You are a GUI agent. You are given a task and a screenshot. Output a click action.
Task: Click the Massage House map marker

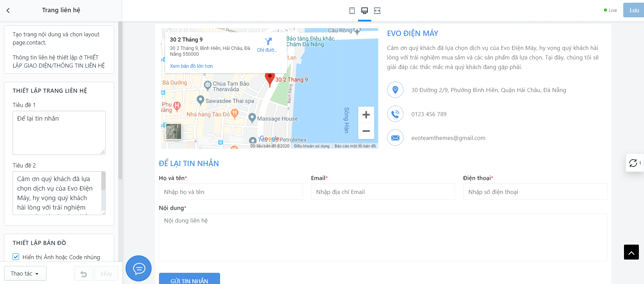[252, 118]
